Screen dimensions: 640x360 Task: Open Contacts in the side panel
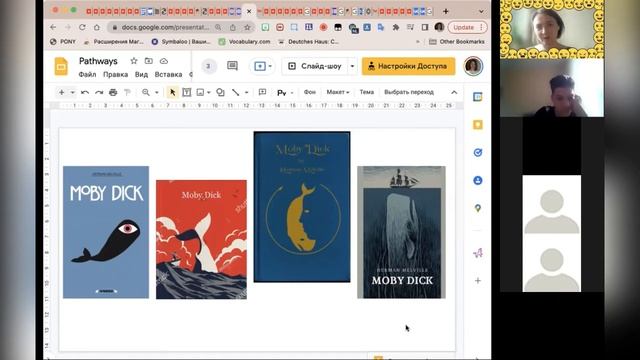478,180
